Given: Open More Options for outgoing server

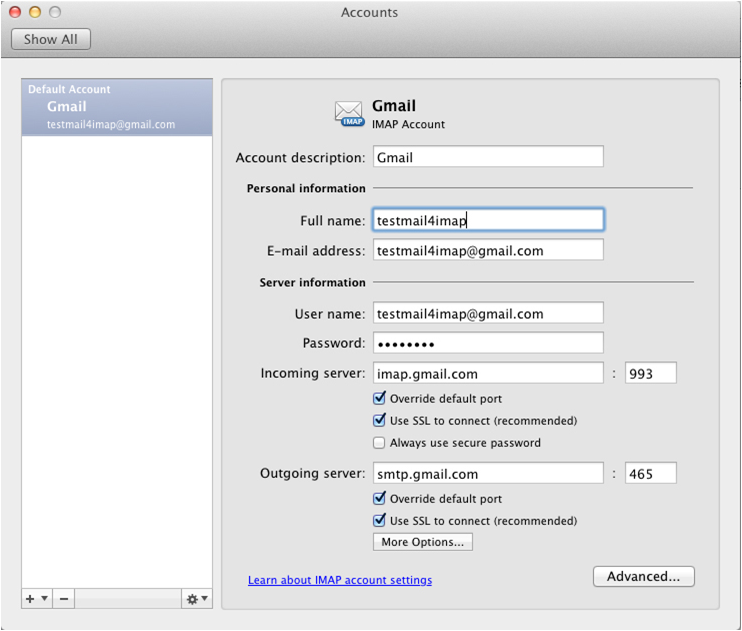Looking at the screenshot, I should [x=423, y=542].
